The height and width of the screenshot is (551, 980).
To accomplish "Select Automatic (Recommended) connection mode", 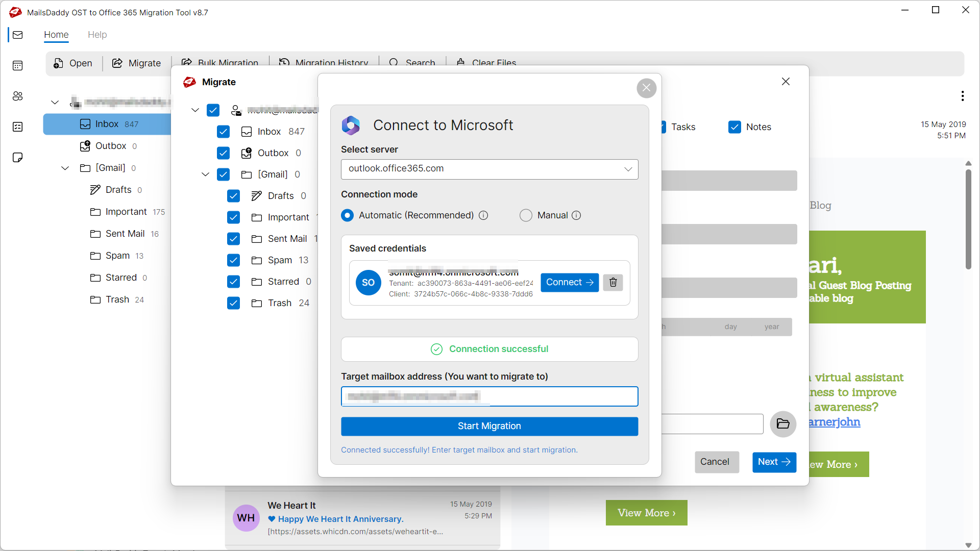I will [x=347, y=215].
